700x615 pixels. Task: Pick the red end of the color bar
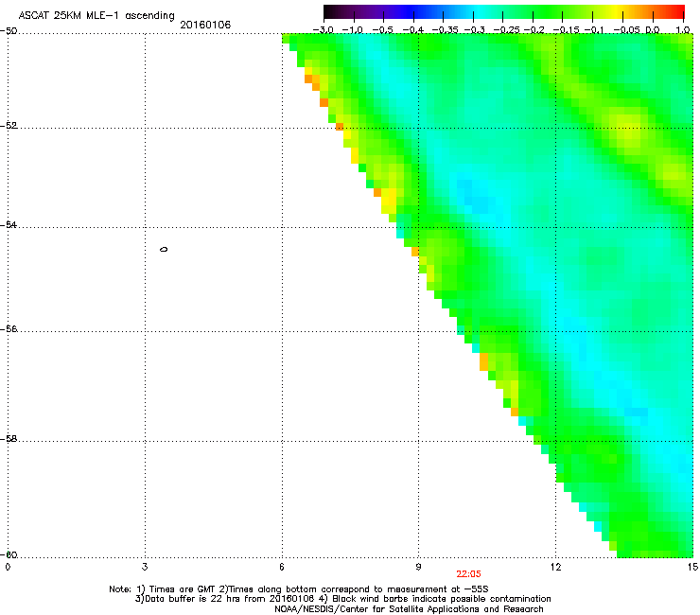click(678, 11)
